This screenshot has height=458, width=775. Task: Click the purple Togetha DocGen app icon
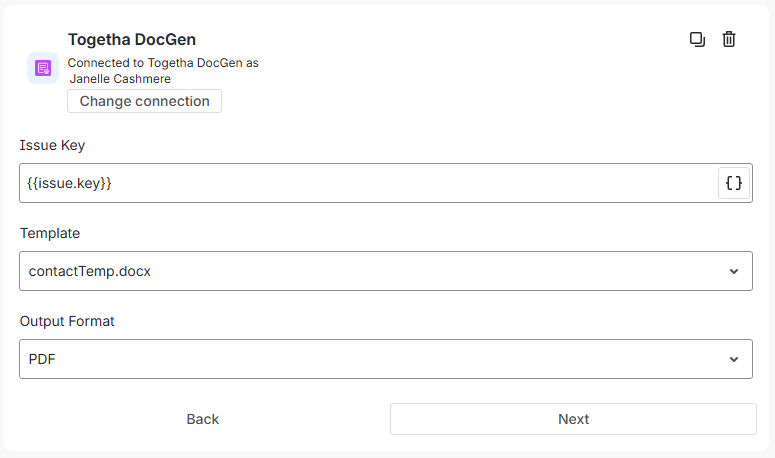coord(43,68)
